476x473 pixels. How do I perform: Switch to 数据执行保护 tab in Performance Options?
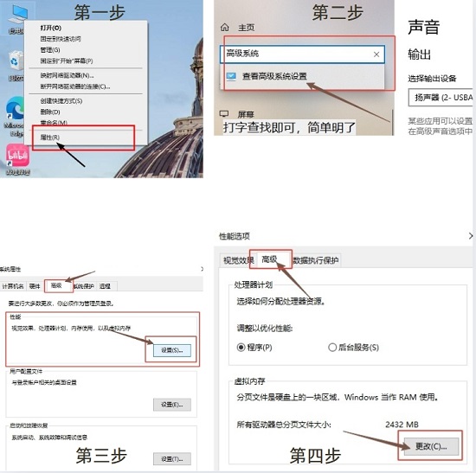point(316,260)
